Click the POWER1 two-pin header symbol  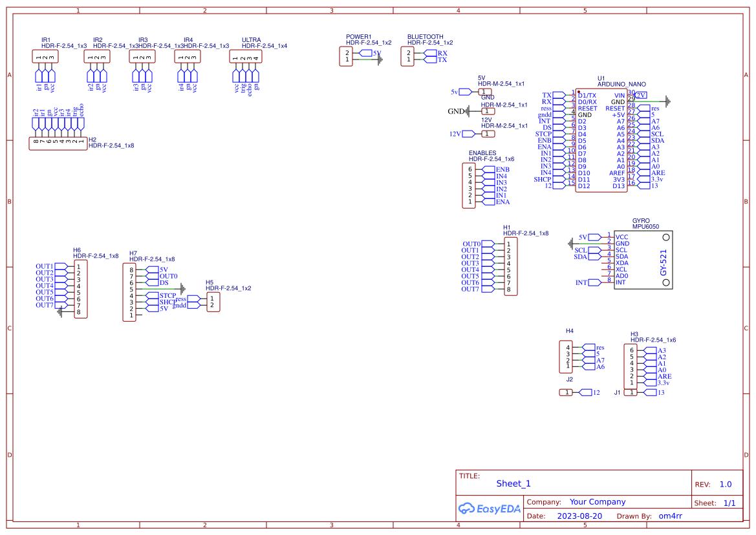[x=347, y=56]
